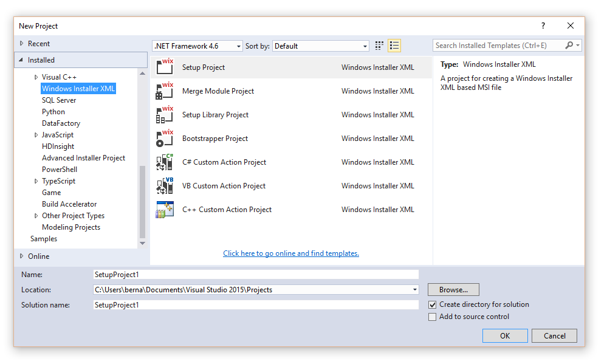Screen dimensions: 607x364
Task: Switch to small icons view
Action: [380, 46]
